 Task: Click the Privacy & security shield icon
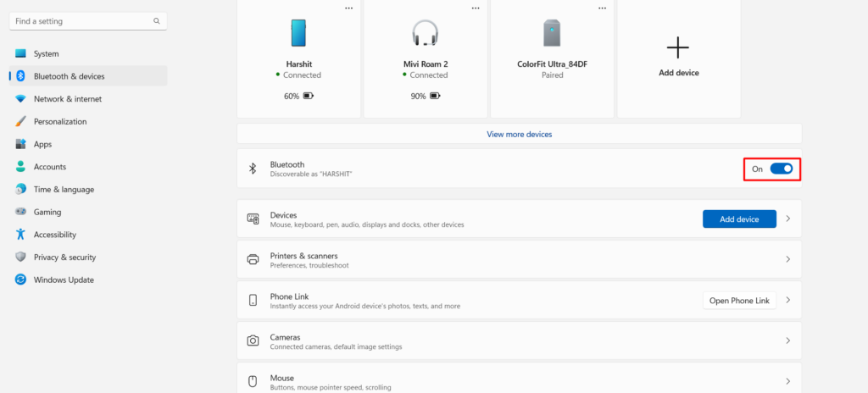[x=20, y=257]
